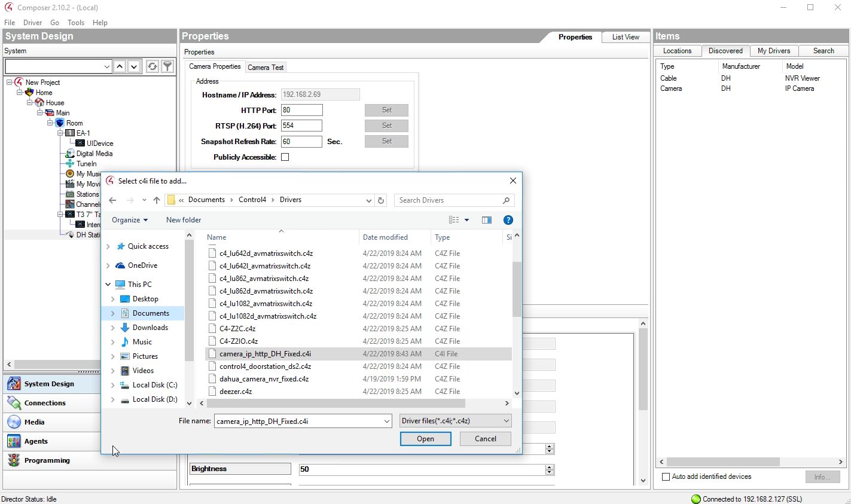
Task: Open the Media view icon
Action: pos(14,422)
